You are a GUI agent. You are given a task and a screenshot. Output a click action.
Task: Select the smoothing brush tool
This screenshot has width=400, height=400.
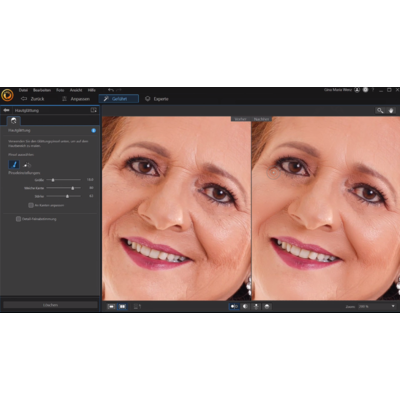tap(14, 164)
